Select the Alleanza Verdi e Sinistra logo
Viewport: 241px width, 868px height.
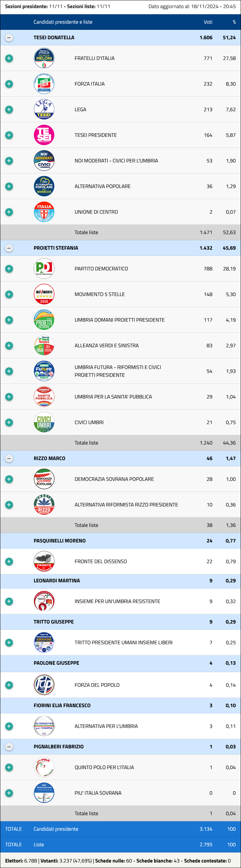44,345
